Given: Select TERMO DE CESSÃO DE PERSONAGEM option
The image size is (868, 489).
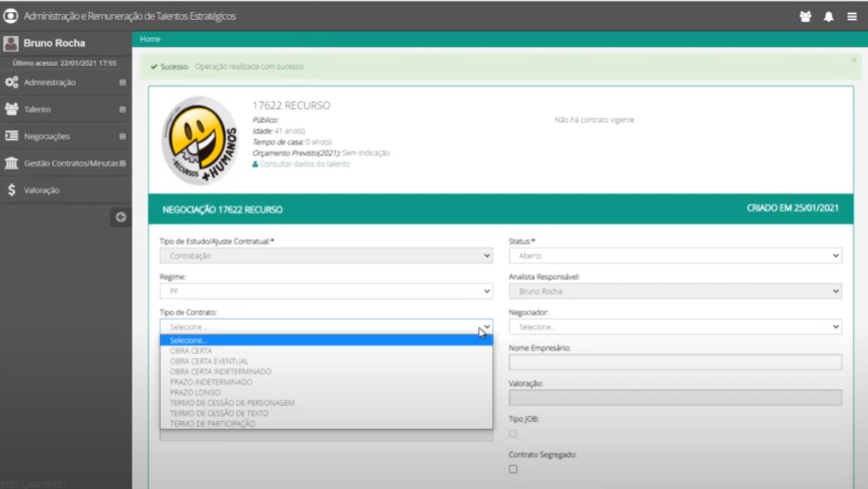Looking at the screenshot, I should pyautogui.click(x=326, y=403).
